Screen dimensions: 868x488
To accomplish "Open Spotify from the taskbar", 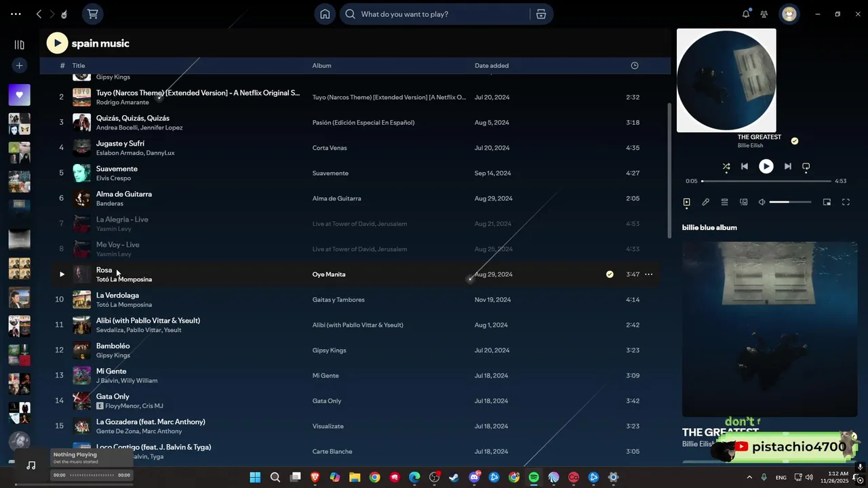I will click(x=534, y=477).
